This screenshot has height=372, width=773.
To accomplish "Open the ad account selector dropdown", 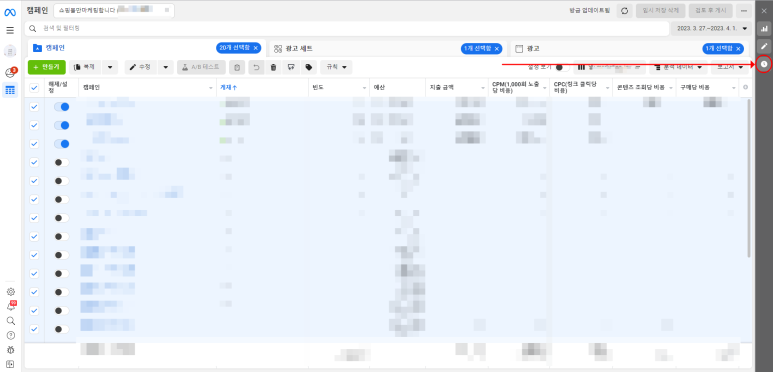I will click(x=113, y=10).
